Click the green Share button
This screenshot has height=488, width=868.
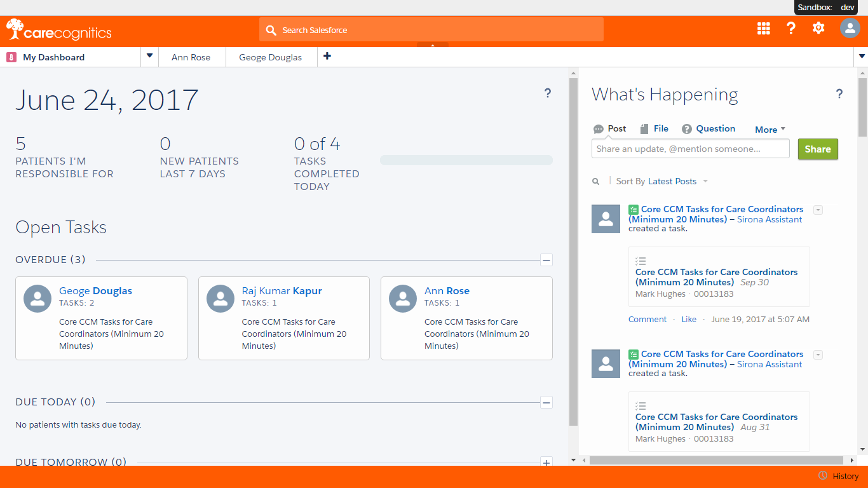click(818, 149)
